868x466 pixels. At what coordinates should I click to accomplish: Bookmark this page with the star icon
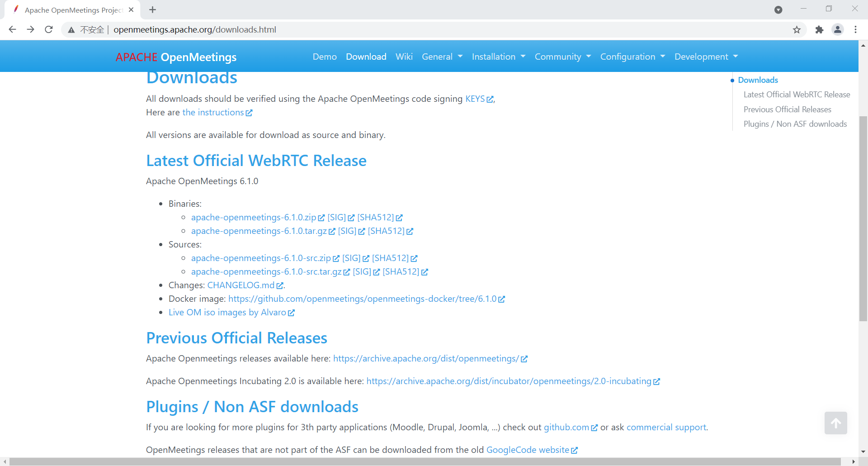[x=797, y=29]
